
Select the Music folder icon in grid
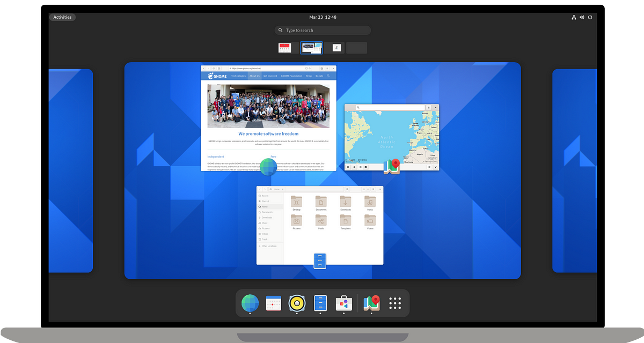tap(370, 202)
